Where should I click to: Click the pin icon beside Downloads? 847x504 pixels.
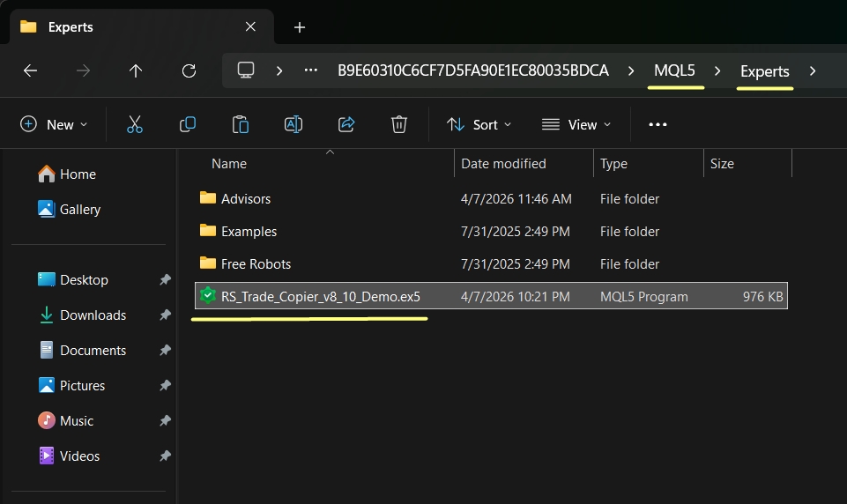[x=166, y=315]
